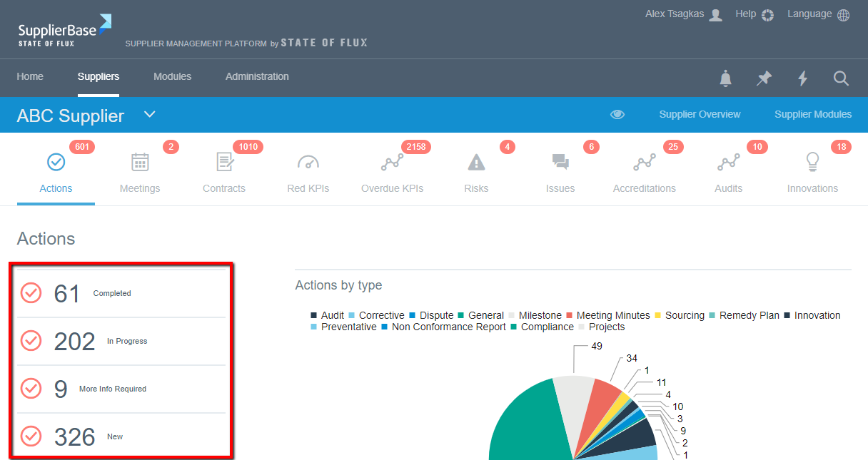
Task: Toggle the eye visibility icon
Action: point(617,115)
